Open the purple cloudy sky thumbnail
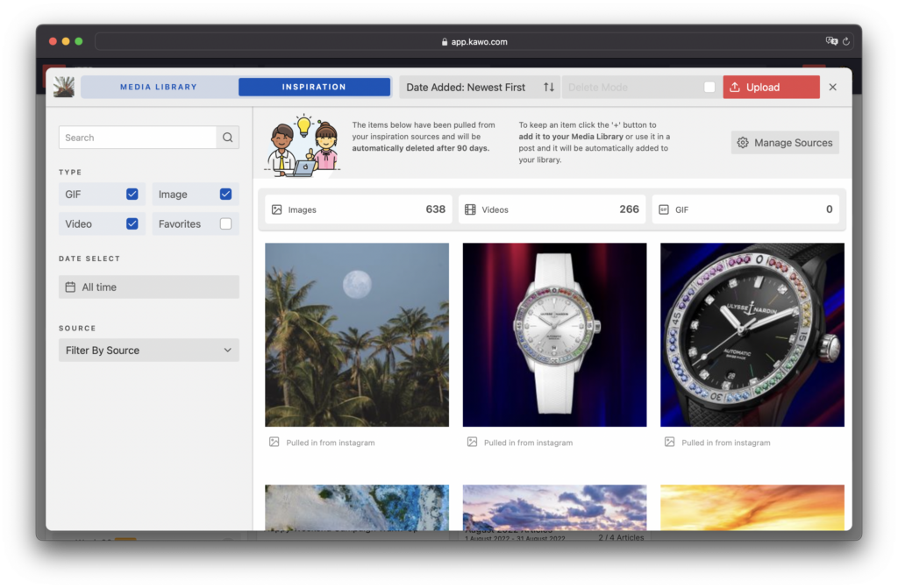The height and width of the screenshot is (588, 898). (554, 508)
